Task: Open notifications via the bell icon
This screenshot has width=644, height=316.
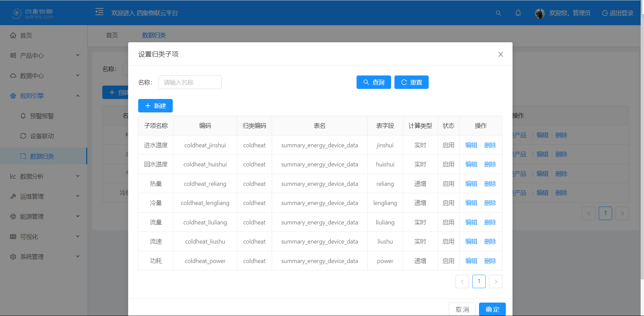Action: click(518, 13)
